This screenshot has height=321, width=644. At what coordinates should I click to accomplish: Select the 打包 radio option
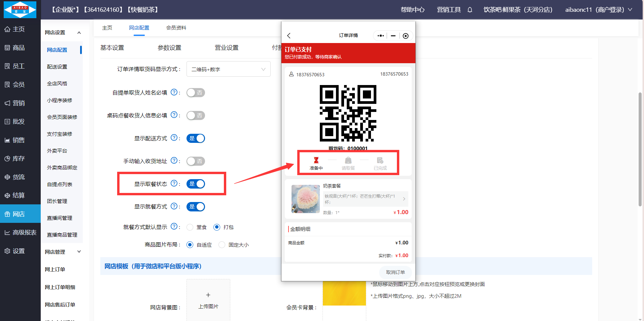click(x=217, y=227)
